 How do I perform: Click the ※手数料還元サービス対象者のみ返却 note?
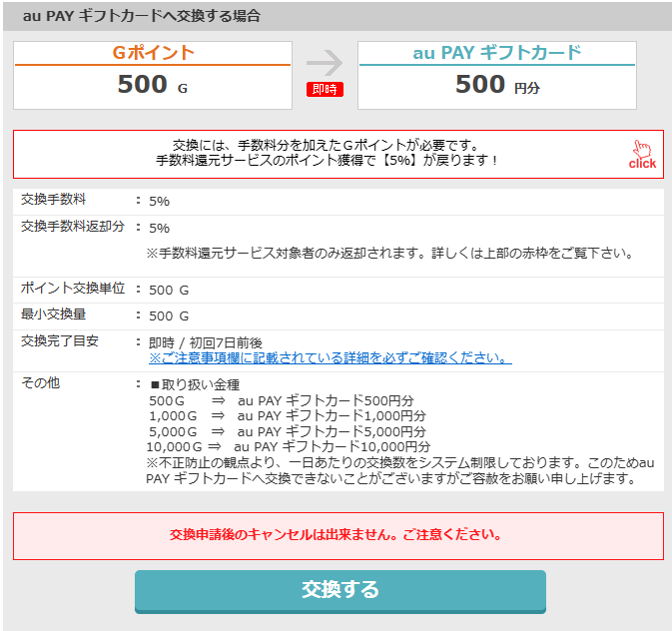pyautogui.click(x=390, y=254)
